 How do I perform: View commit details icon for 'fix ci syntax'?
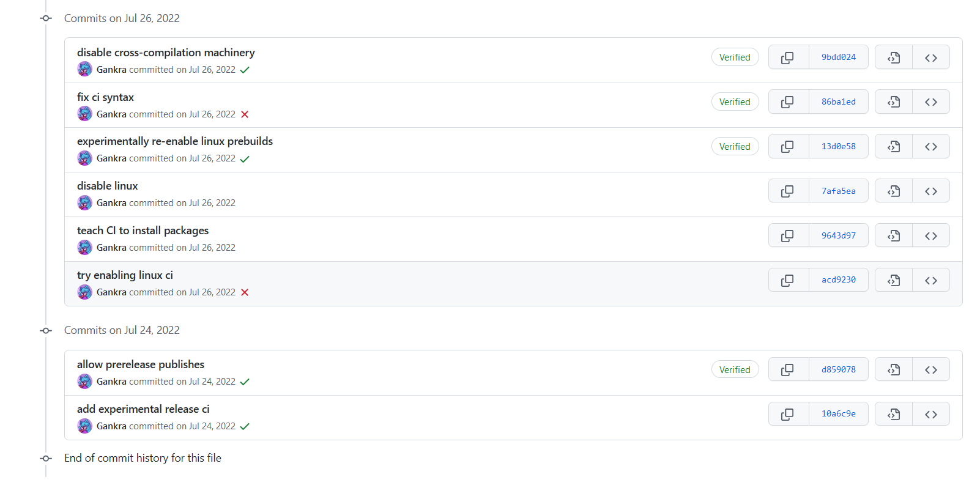[893, 102]
